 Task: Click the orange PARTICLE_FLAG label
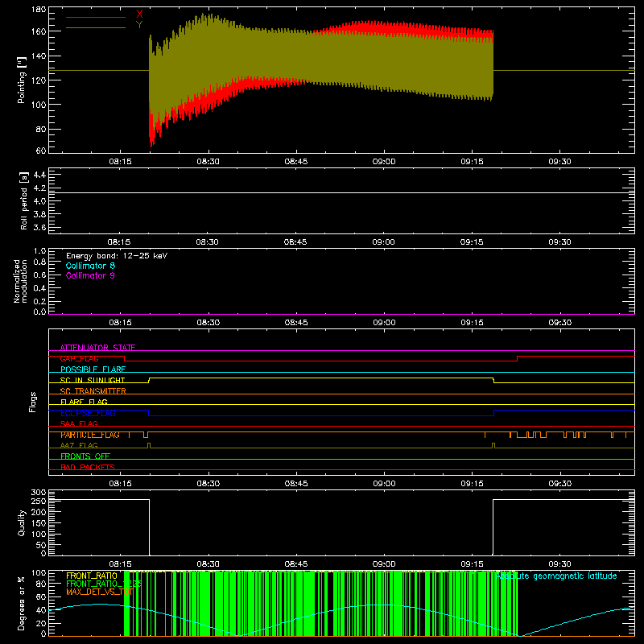coord(90,435)
